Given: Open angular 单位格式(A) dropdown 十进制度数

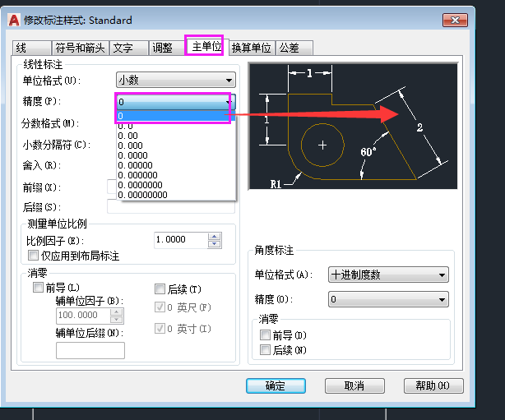Looking at the screenshot, I should [x=388, y=275].
